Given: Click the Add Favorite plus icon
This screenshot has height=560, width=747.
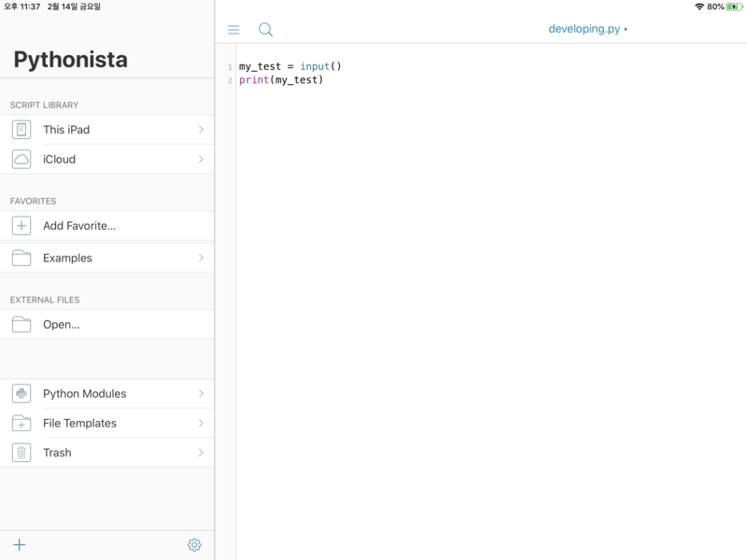Looking at the screenshot, I should pos(21,226).
